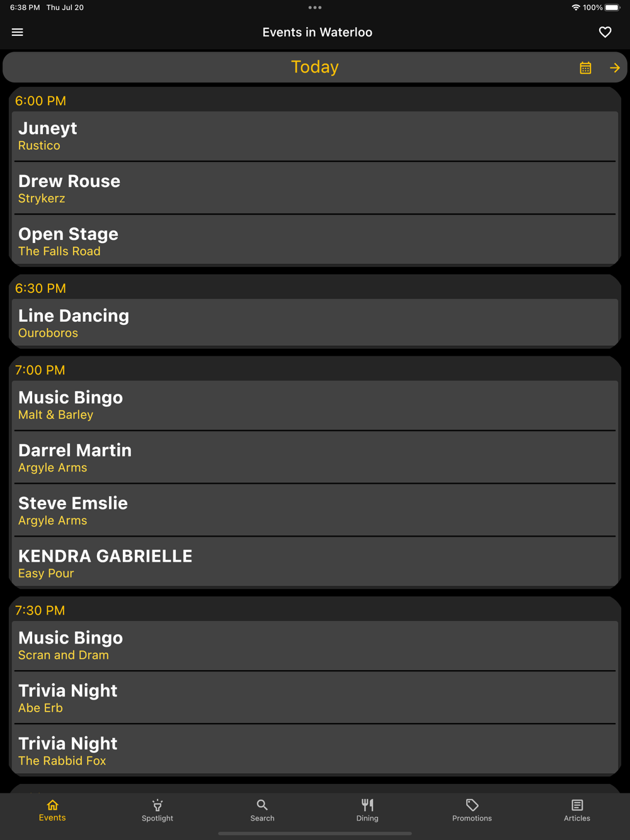The height and width of the screenshot is (840, 630).
Task: Open Line Dancing at Ouroboros
Action: (x=315, y=323)
